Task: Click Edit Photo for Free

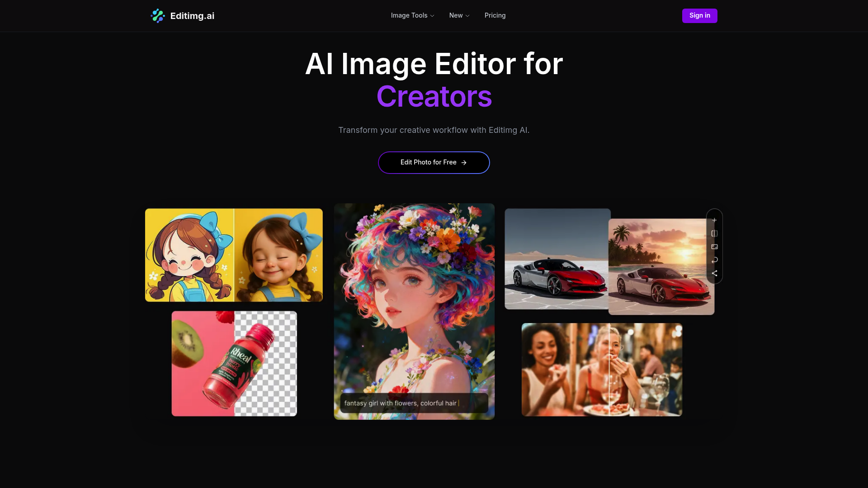Action: [434, 162]
